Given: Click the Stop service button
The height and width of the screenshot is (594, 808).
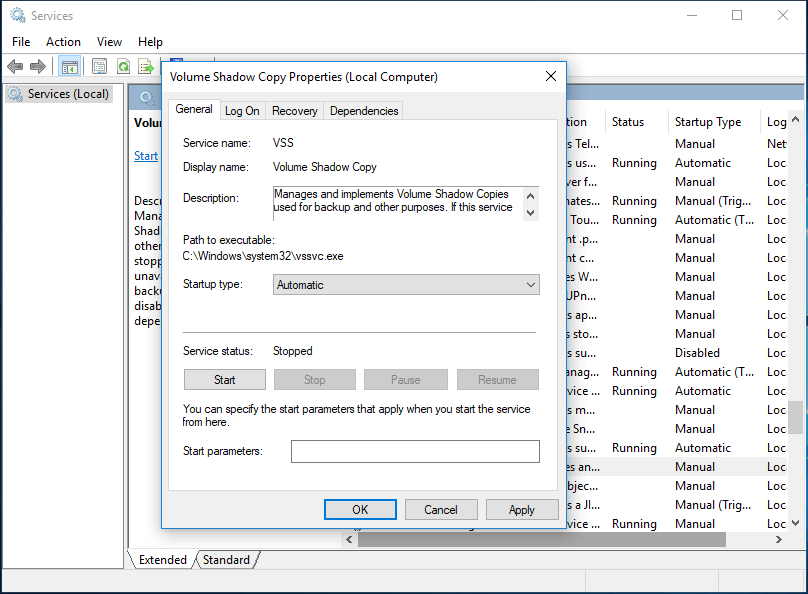Looking at the screenshot, I should pos(314,380).
